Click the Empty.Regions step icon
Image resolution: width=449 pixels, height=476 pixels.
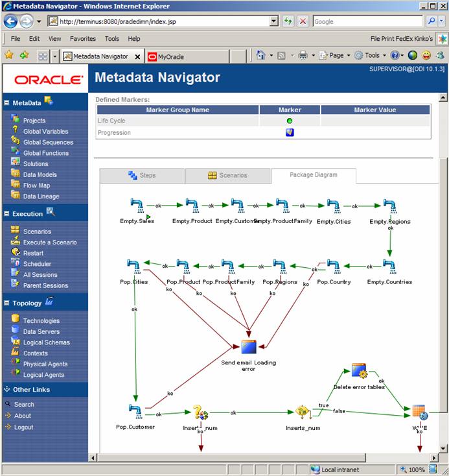pos(390,206)
